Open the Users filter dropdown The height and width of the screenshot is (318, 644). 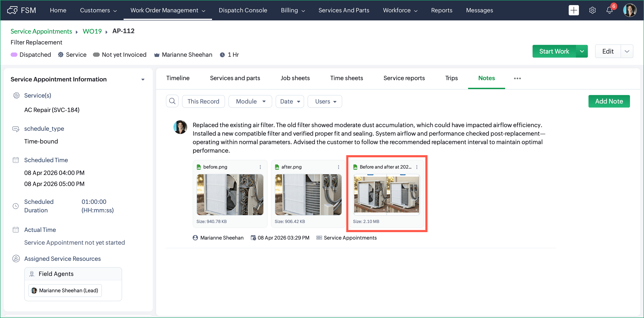pos(325,101)
